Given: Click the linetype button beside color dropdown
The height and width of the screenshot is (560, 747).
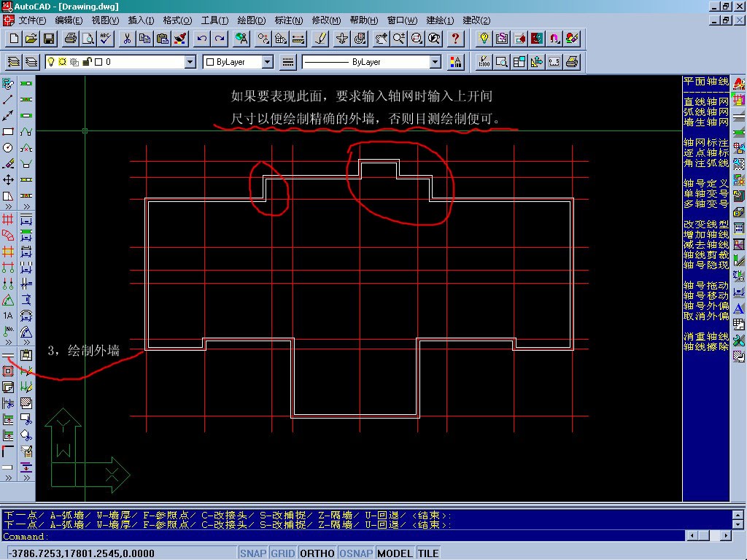Looking at the screenshot, I should click(287, 62).
